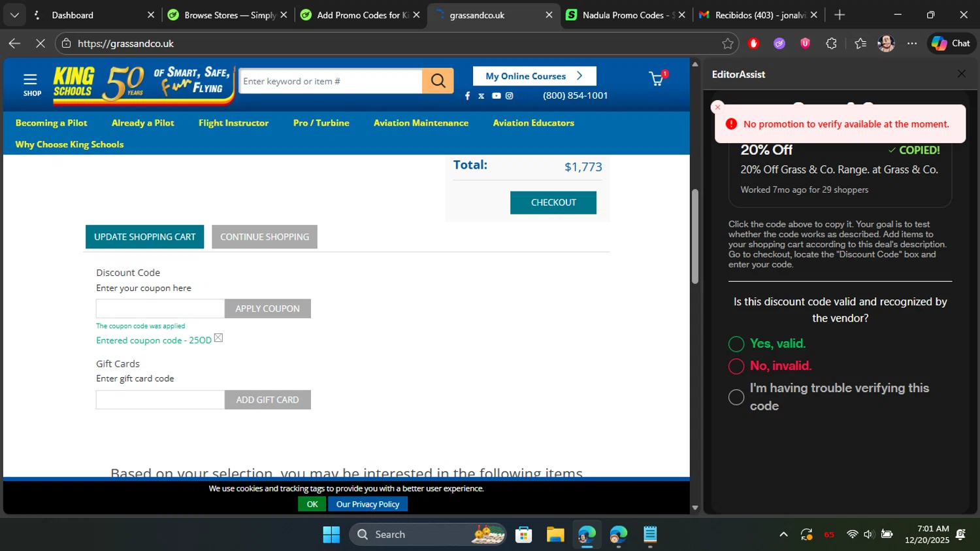
Task: Open Why Choose King Schools menu
Action: 69,144
